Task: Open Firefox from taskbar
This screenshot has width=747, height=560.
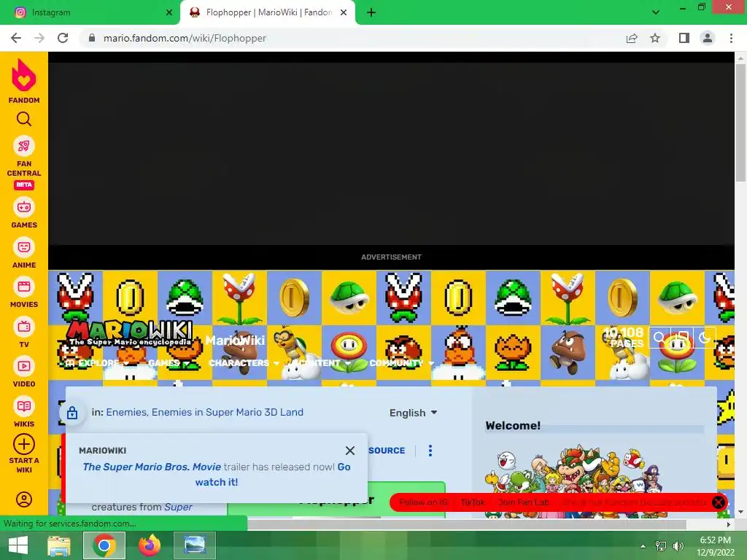Action: (150, 545)
